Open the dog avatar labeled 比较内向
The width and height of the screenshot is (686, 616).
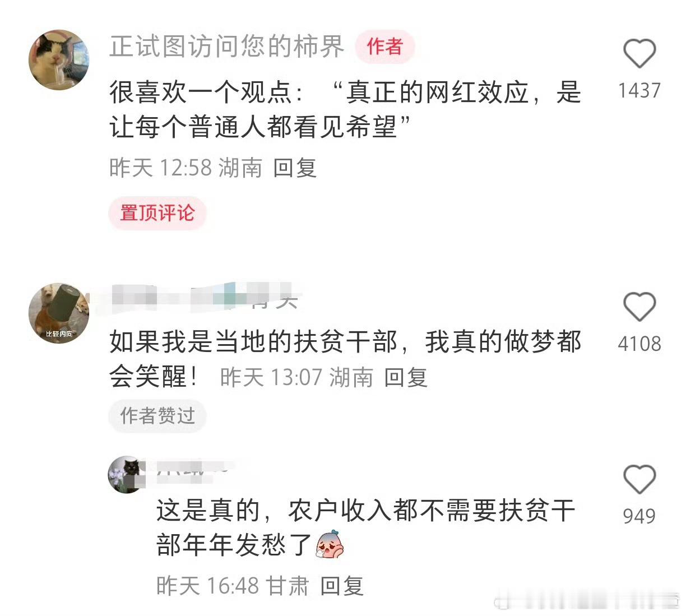58,313
